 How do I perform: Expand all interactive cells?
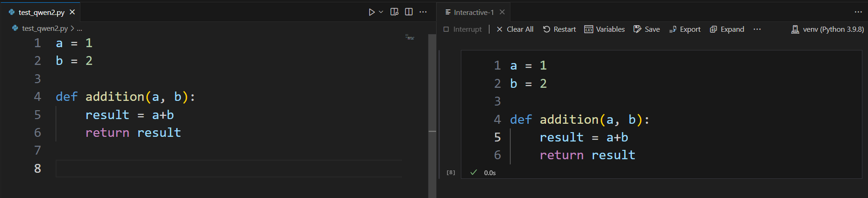pos(727,29)
